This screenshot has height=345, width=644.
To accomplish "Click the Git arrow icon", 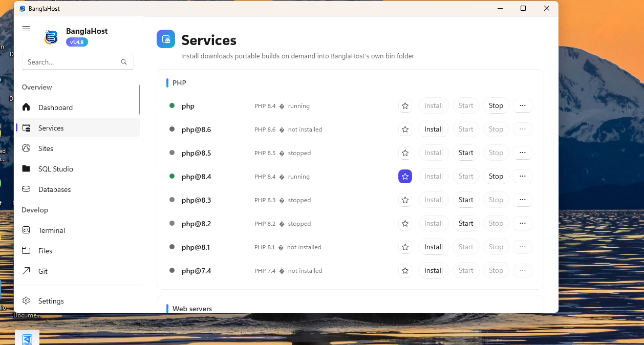I will [27, 271].
